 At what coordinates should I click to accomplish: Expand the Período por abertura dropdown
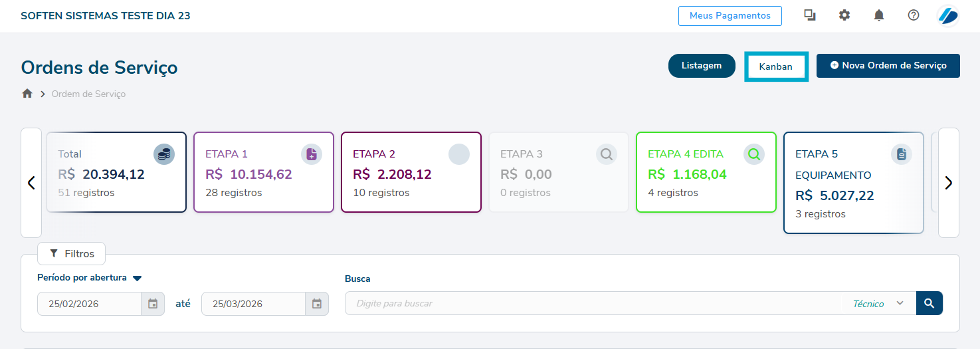click(x=137, y=279)
